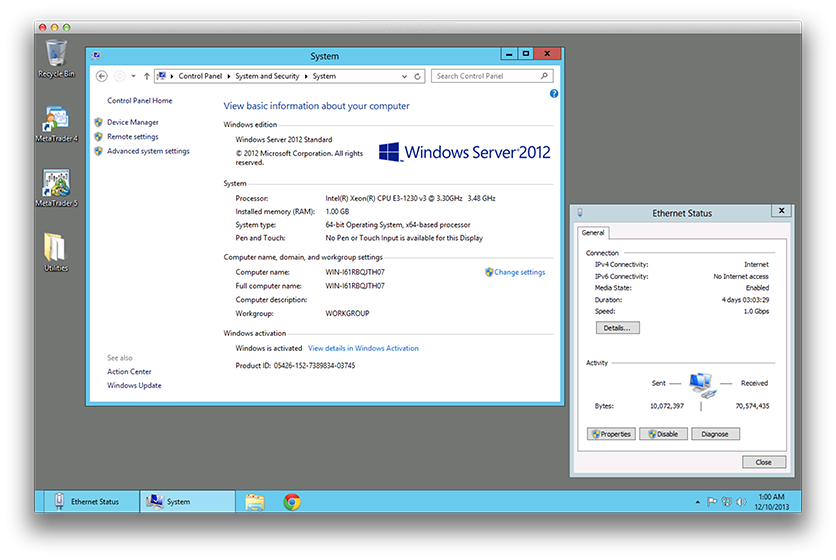Open Remote settings link
836x560 pixels.
(x=133, y=137)
